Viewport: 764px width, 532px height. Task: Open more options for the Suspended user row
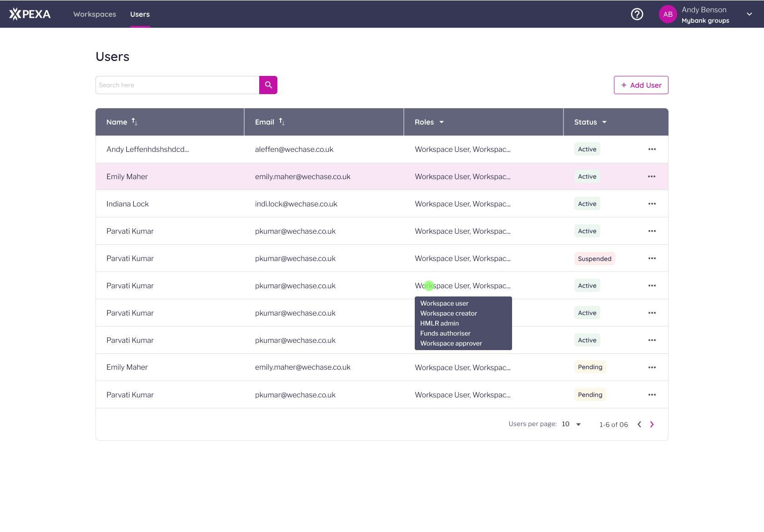click(x=652, y=258)
